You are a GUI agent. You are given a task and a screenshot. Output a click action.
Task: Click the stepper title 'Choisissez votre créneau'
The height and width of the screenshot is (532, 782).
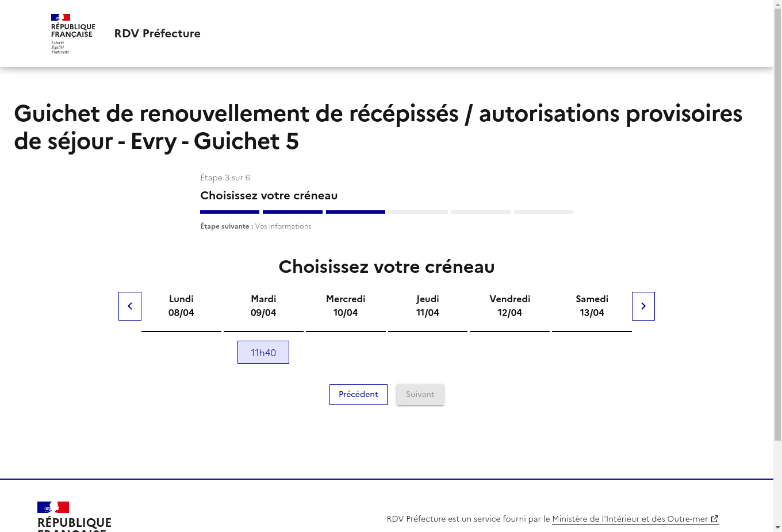pyautogui.click(x=269, y=195)
